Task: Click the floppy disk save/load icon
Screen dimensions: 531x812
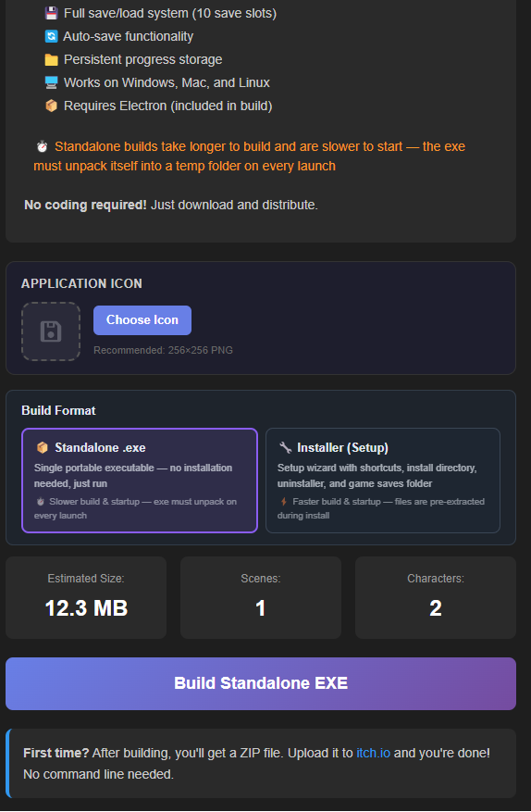Action: (51, 14)
